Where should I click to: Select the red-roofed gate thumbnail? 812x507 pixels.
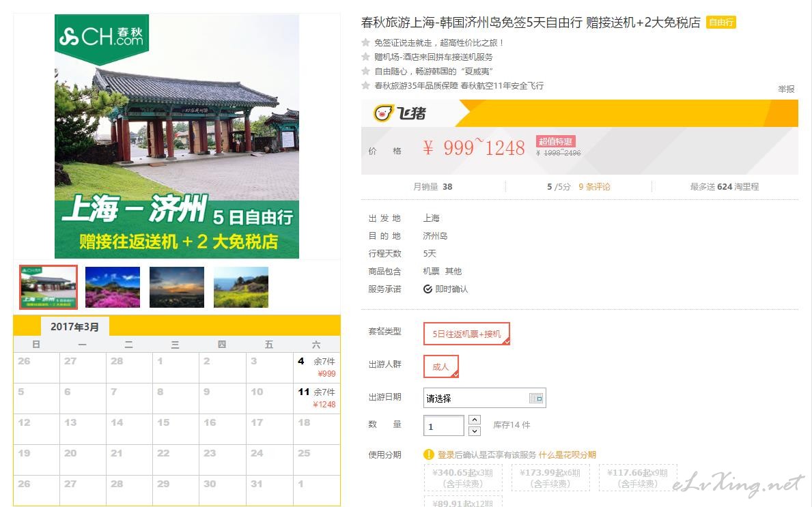[48, 287]
